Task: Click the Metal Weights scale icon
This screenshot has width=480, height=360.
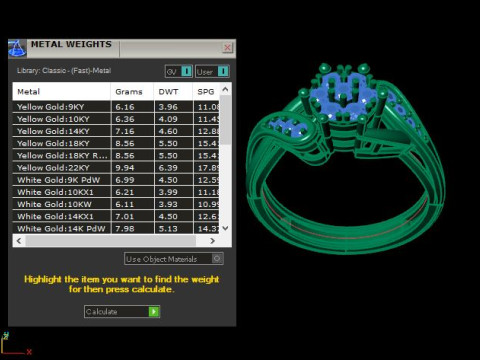Action: (x=17, y=48)
